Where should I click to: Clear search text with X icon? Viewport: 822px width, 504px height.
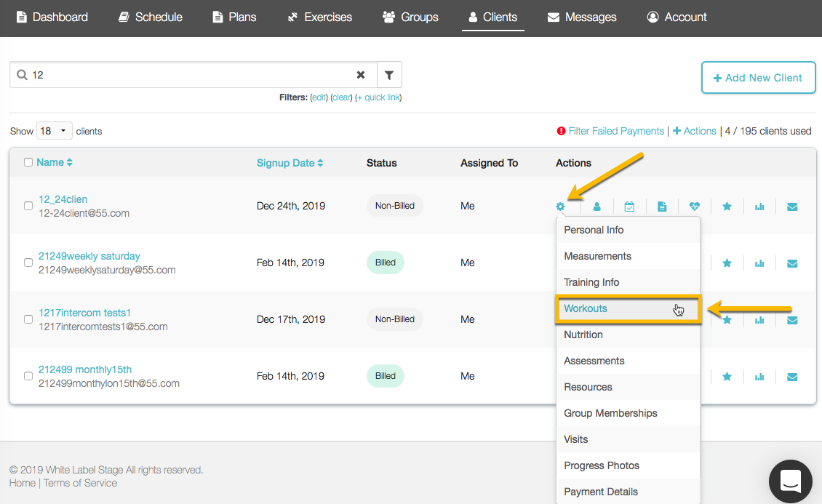(x=361, y=75)
